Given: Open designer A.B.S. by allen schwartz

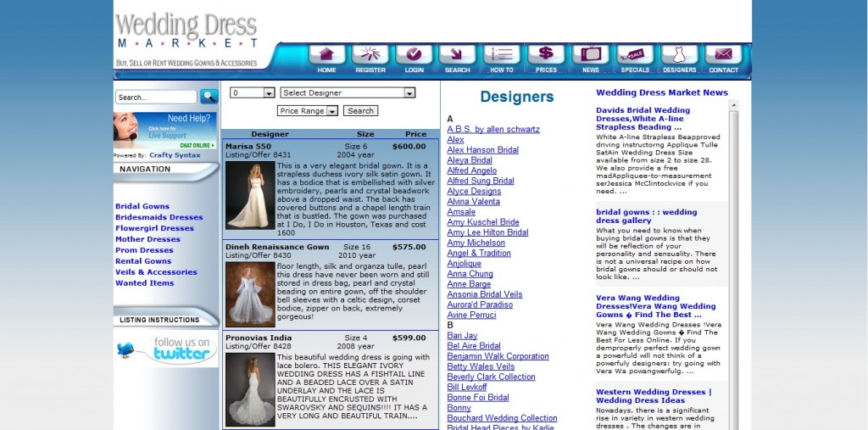Looking at the screenshot, I should click(x=493, y=130).
